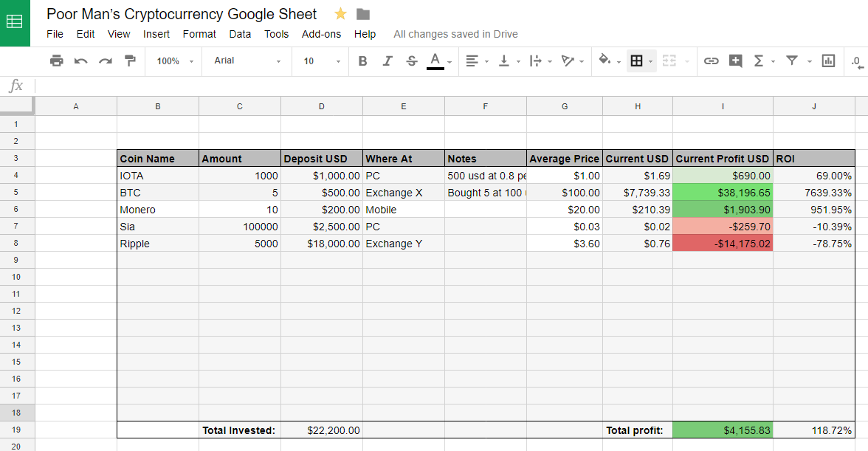Select the Average Price header cell
Image resolution: width=868 pixels, height=451 pixels.
[x=565, y=158]
